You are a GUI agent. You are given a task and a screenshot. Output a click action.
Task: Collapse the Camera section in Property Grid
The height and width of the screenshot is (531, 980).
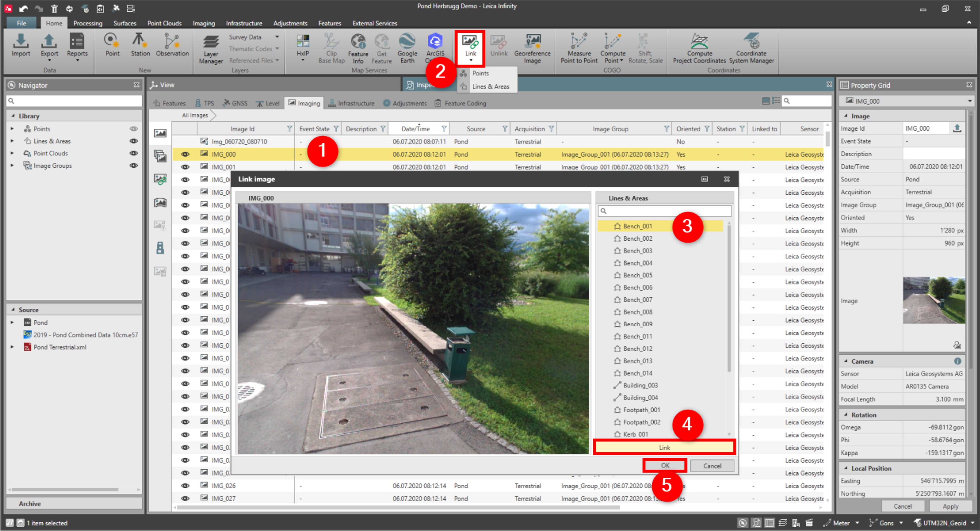tap(845, 361)
